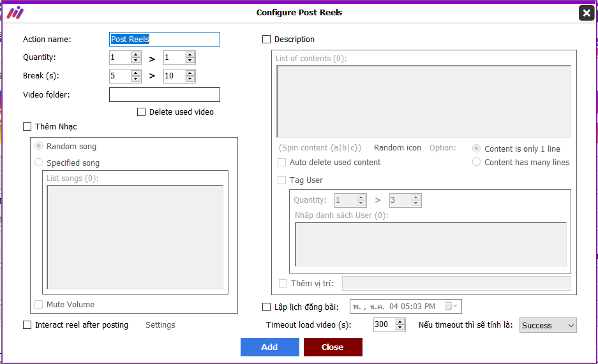Check the Lập lịch đăng bài schedule box

tap(267, 307)
